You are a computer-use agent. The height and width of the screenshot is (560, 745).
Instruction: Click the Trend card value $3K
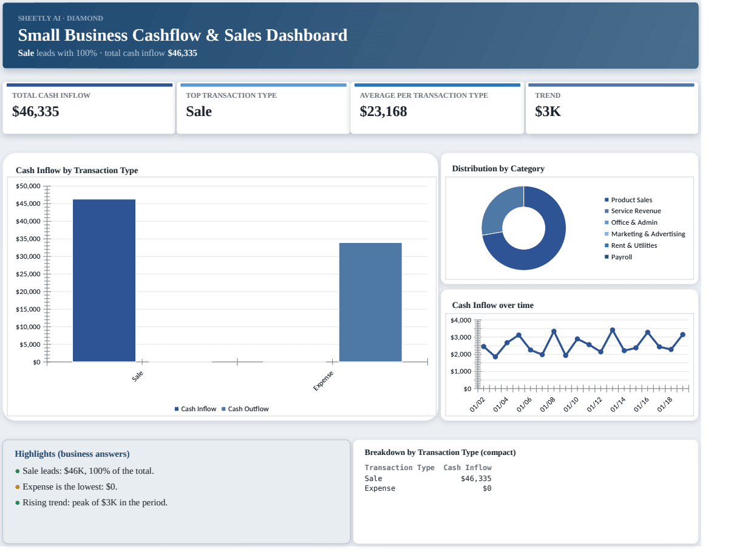pos(548,111)
